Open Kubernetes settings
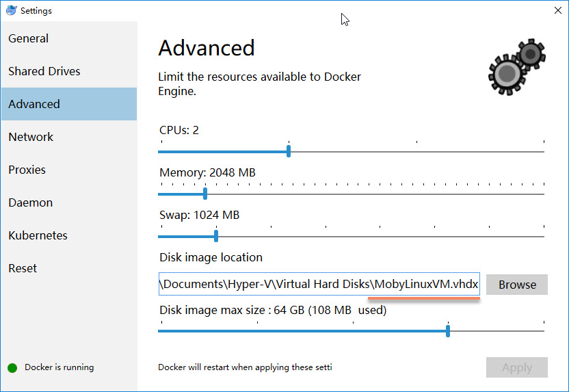The height and width of the screenshot is (392, 569). tap(38, 235)
